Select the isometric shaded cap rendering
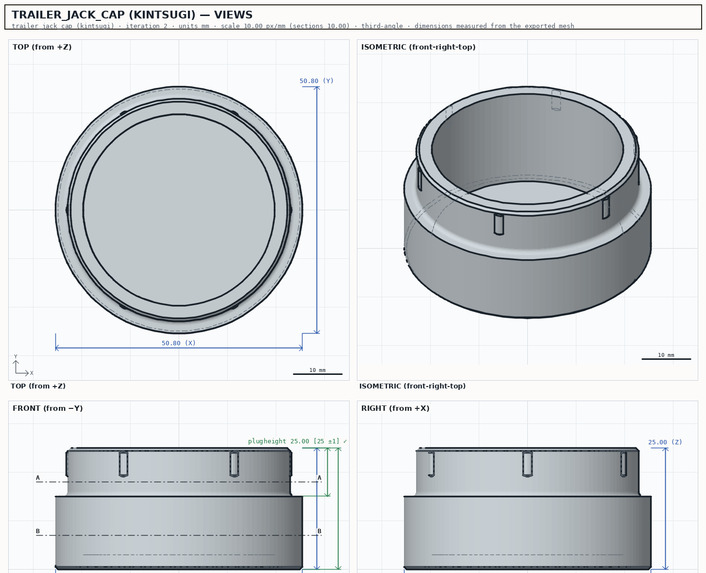Image resolution: width=706 pixels, height=573 pixels. [x=527, y=202]
